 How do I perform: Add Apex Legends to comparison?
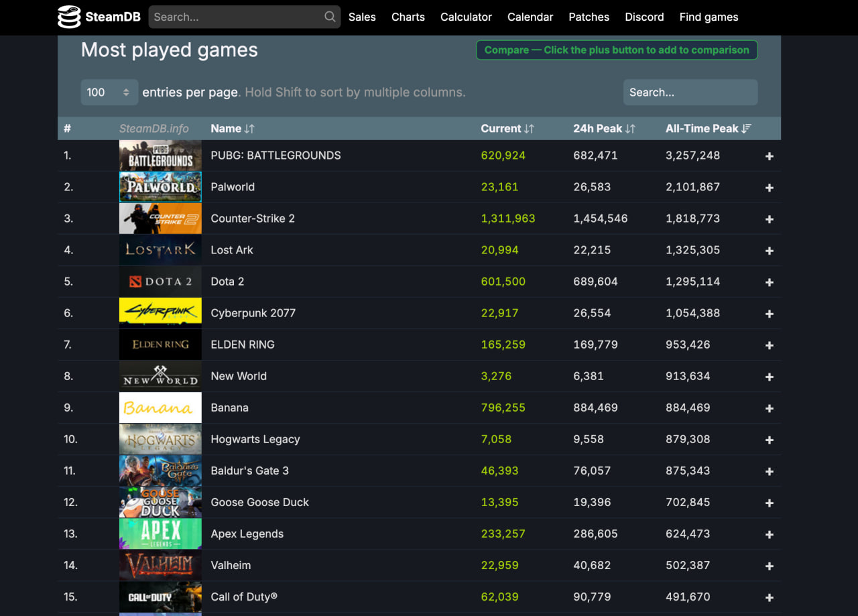770,534
